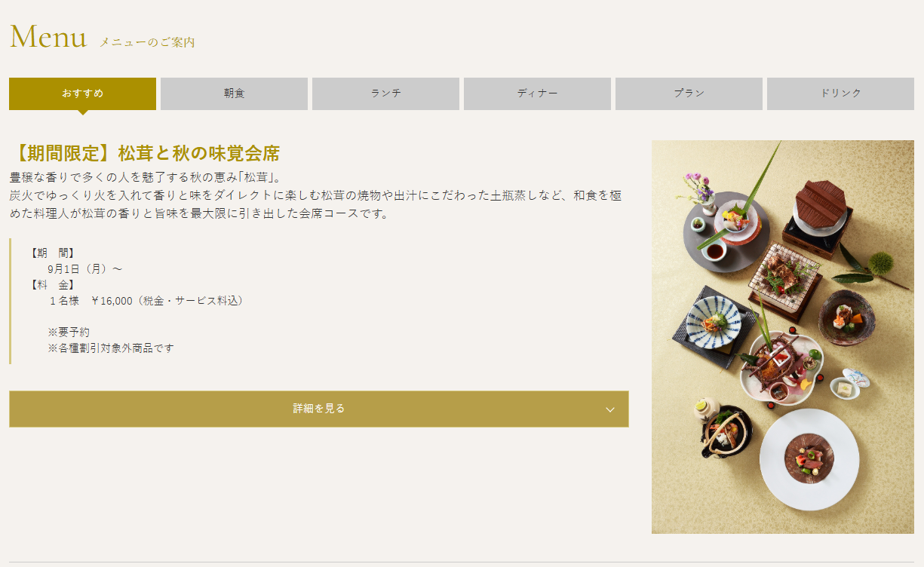Click the 【料　金】 label
Viewport: 924px width, 567px height.
pos(51,284)
